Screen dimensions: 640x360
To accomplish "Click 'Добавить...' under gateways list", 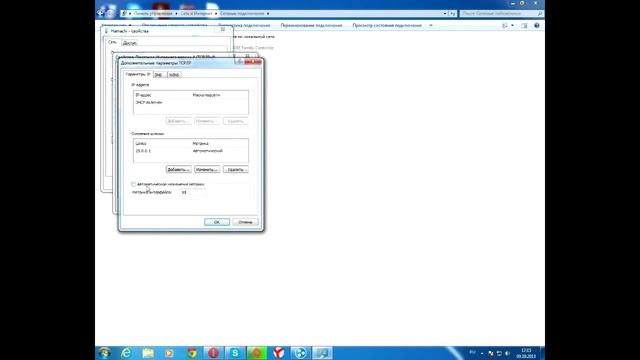I will pyautogui.click(x=178, y=169).
